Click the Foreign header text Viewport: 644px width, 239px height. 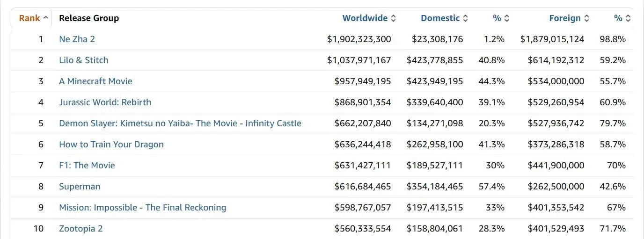coord(564,18)
